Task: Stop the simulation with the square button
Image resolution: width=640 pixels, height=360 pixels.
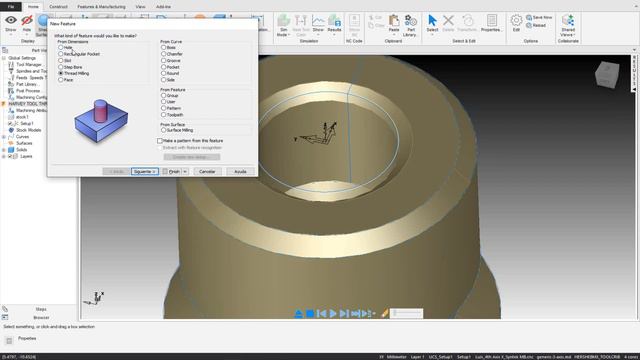Action: click(310, 313)
